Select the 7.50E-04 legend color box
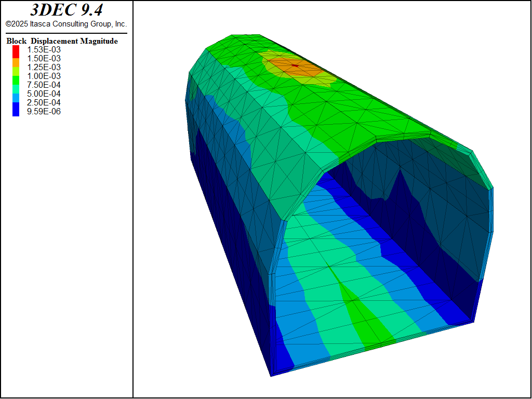The height and width of the screenshot is (399, 532). (16, 85)
